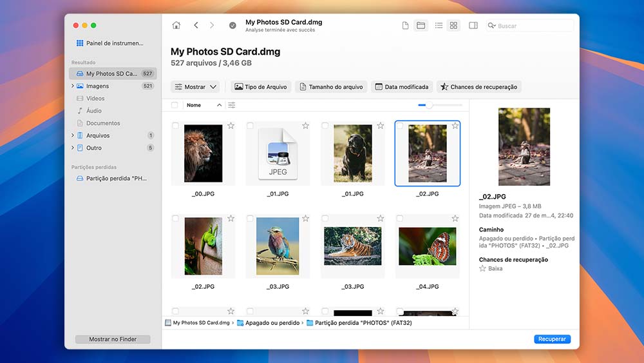Select the _04.JPG butterfly thumbnail
This screenshot has width=644, height=363.
tap(428, 246)
